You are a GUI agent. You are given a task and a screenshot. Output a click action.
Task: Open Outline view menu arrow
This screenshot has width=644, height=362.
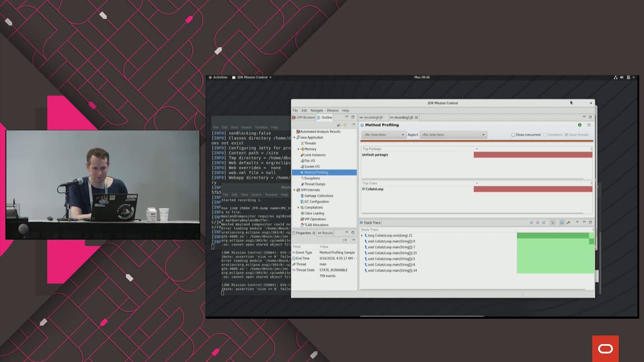coord(354,124)
